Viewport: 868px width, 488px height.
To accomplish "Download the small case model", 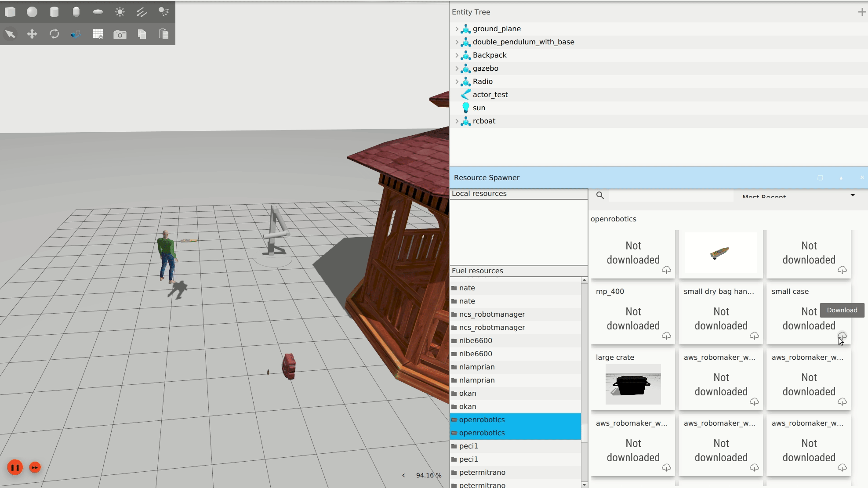I will click(842, 336).
